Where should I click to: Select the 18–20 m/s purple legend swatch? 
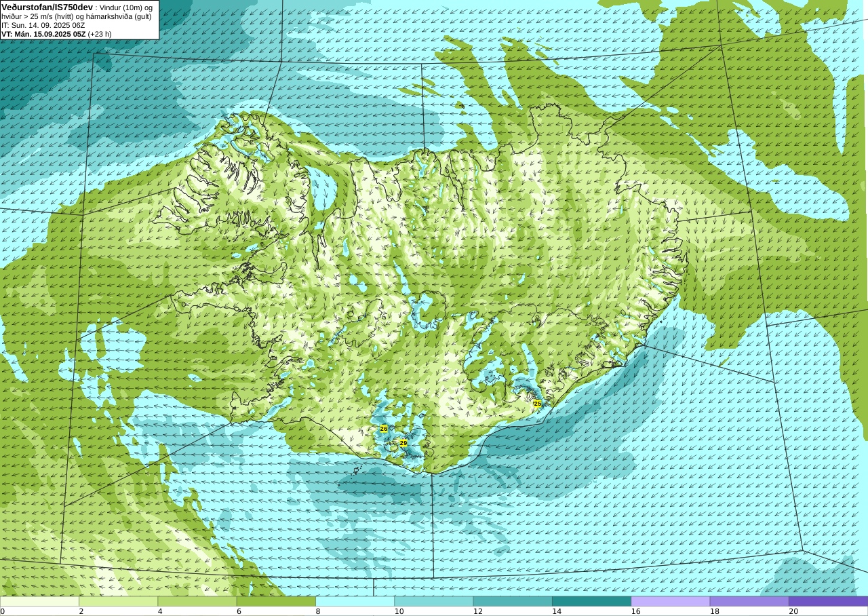749,601
